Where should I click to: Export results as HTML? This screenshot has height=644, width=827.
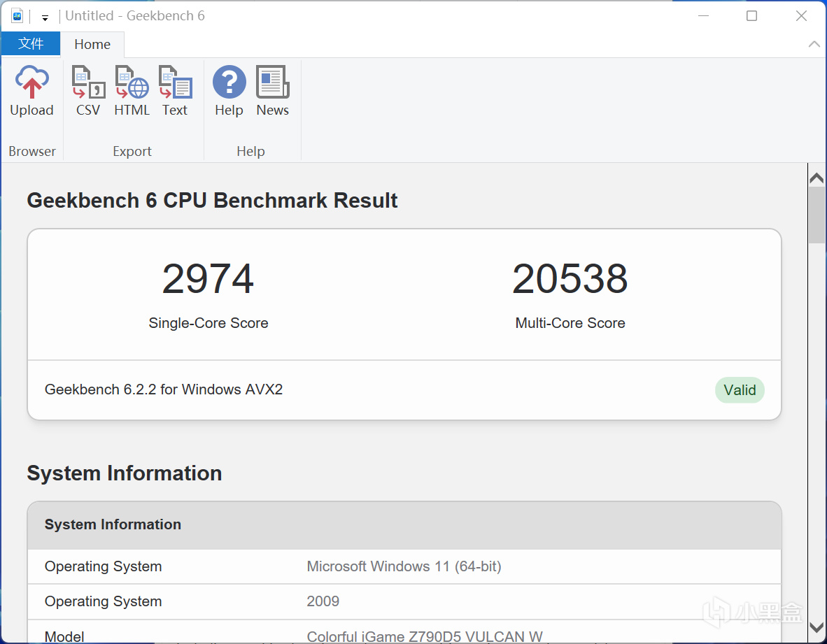point(132,91)
